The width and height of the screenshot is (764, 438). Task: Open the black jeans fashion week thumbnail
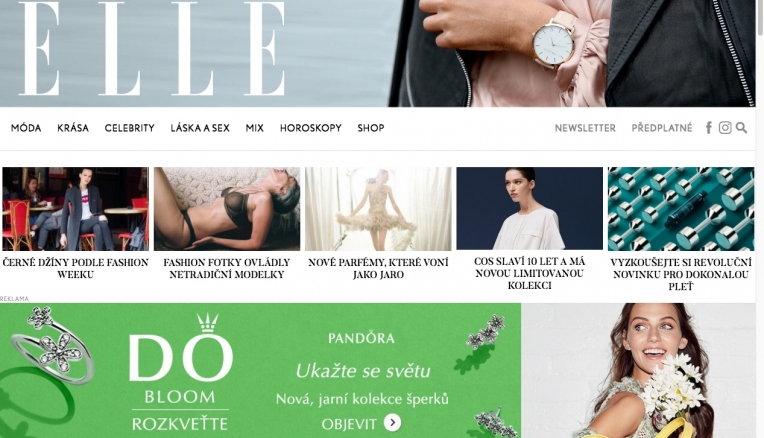[76, 209]
